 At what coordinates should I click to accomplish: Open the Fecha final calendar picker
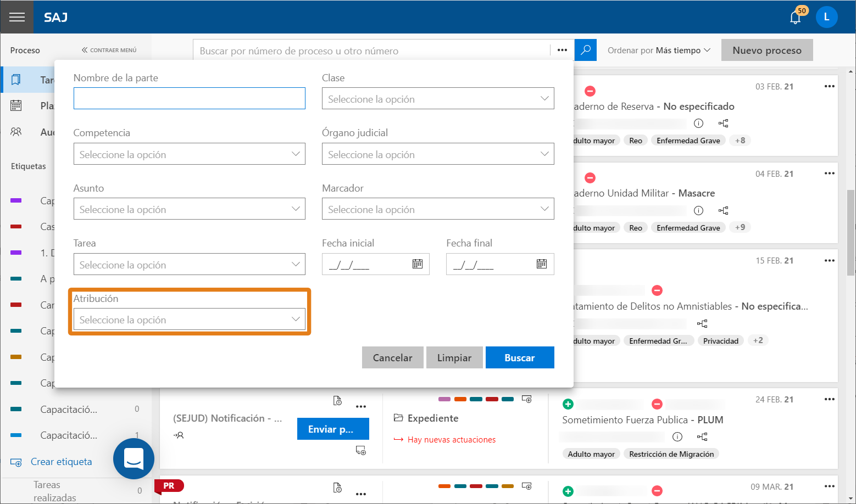[542, 264]
